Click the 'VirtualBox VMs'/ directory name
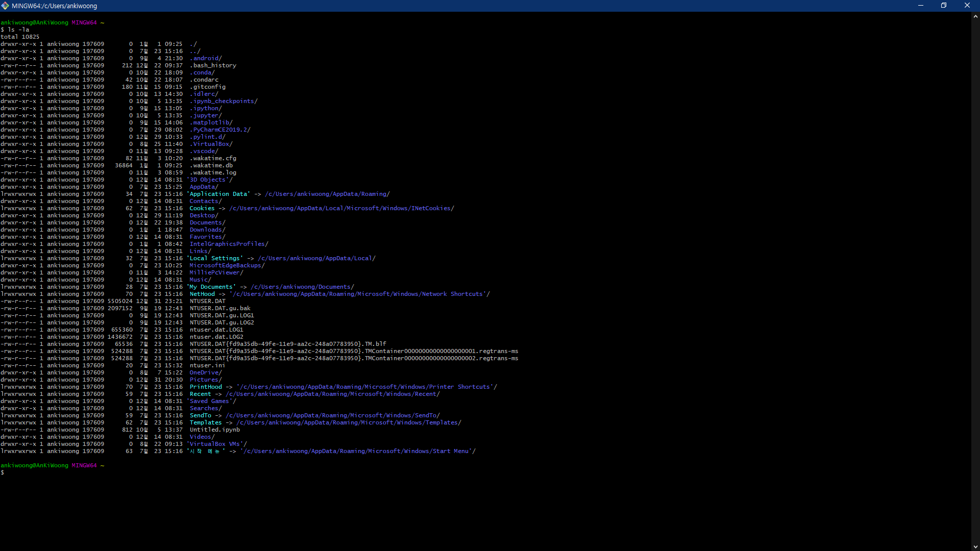The height and width of the screenshot is (551, 980). coord(216,444)
